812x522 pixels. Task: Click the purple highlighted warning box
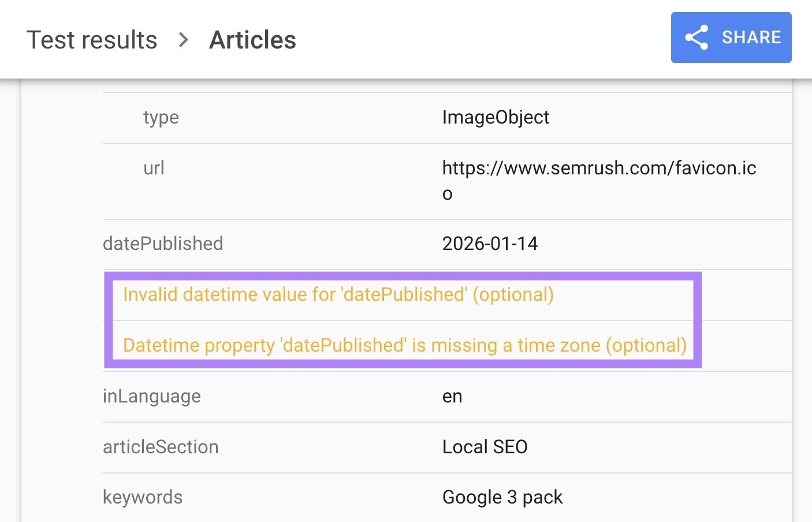pos(404,319)
